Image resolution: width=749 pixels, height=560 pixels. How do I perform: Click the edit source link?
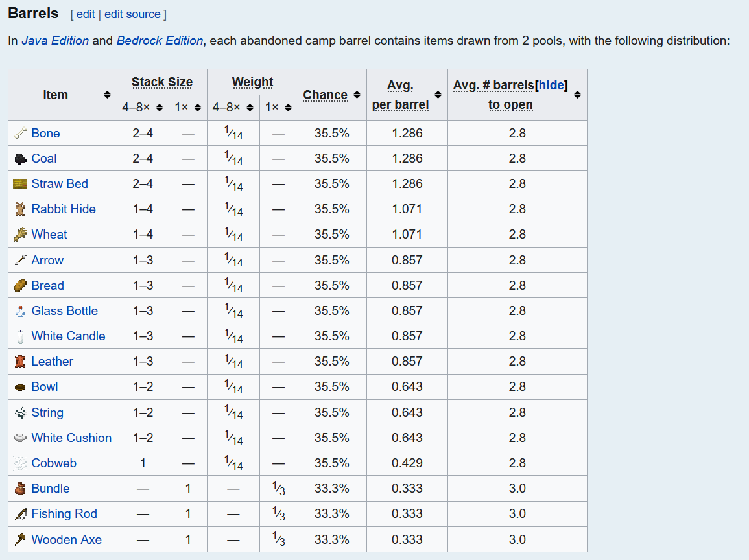click(x=132, y=14)
